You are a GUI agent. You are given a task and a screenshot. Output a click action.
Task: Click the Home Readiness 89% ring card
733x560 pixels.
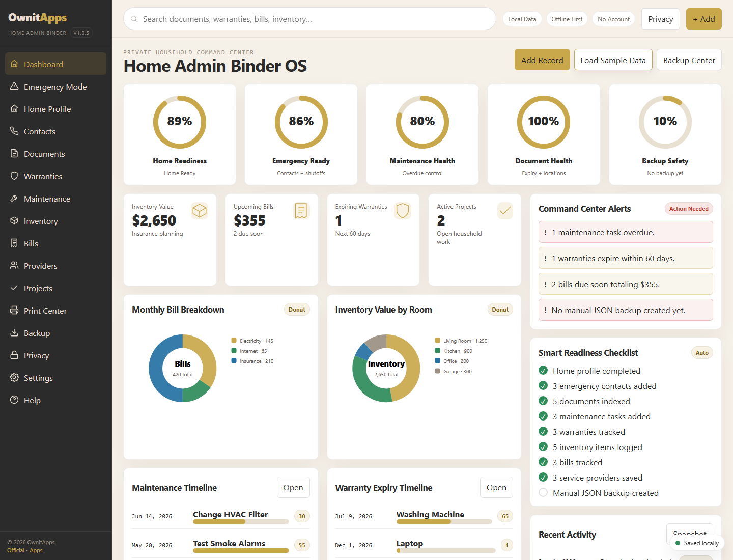pos(180,134)
